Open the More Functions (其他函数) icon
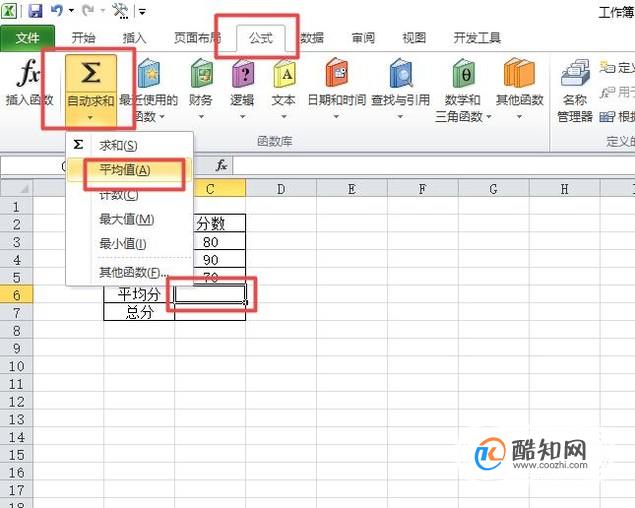Screen dimensions: 635x508 (x=520, y=73)
